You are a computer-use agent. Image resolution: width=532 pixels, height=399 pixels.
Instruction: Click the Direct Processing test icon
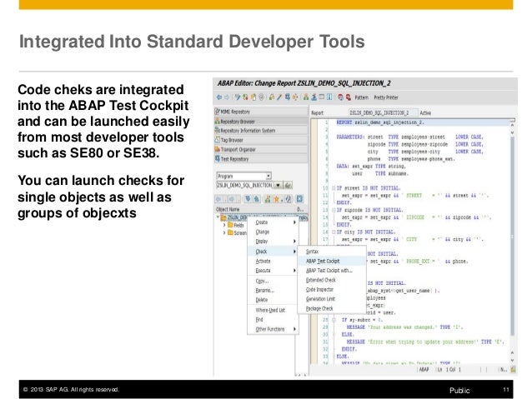coord(288,97)
